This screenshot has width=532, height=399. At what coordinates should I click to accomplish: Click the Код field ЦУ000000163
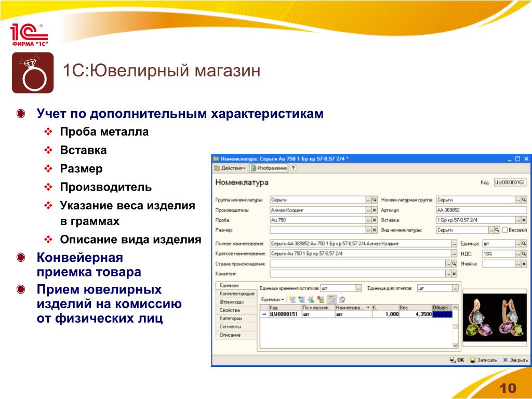pyautogui.click(x=510, y=182)
